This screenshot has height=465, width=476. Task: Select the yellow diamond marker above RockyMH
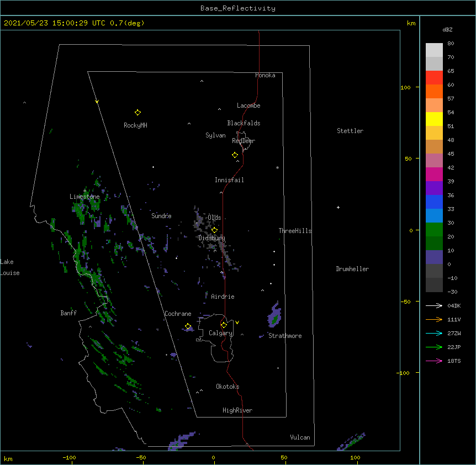pyautogui.click(x=137, y=113)
